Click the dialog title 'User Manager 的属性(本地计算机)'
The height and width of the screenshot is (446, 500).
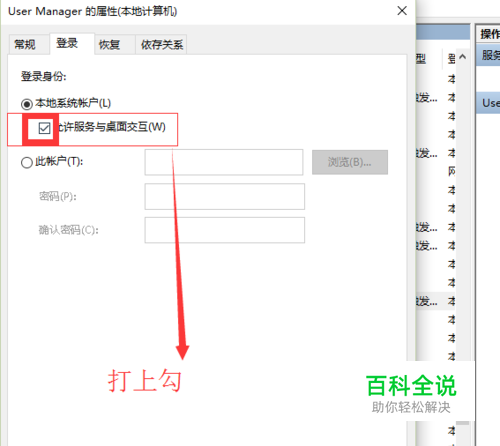93,11
